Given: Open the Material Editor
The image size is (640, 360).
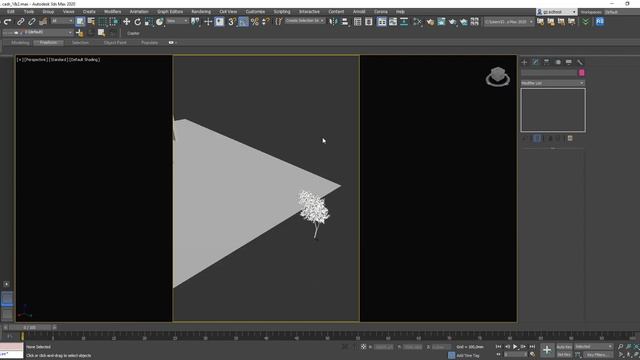Looking at the screenshot, I should 417,22.
